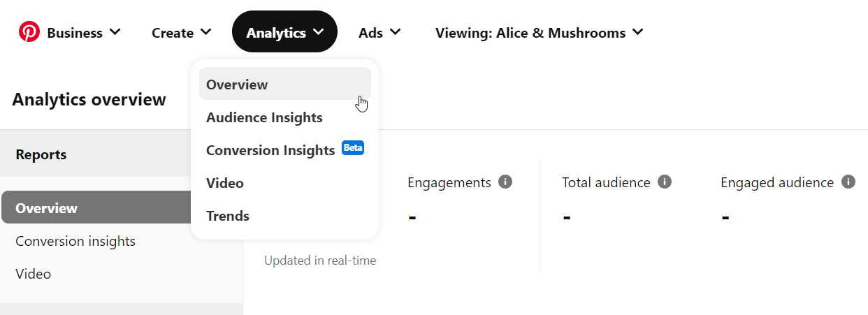Go to Video report in the sidebar
Viewport: 868px width, 315px height.
tap(33, 274)
